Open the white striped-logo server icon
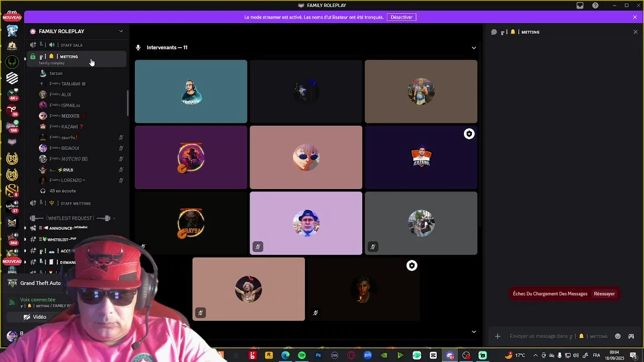644x362 pixels. click(x=12, y=78)
